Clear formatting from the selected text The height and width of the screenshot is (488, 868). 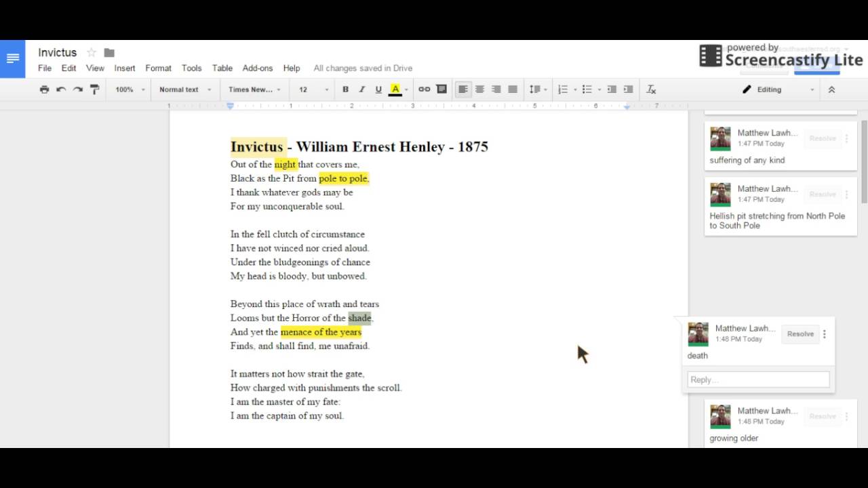click(652, 89)
